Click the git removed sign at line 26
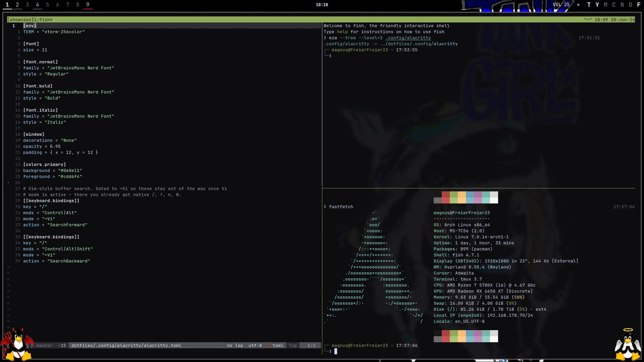The width and height of the screenshot is (644, 362). 8,183
